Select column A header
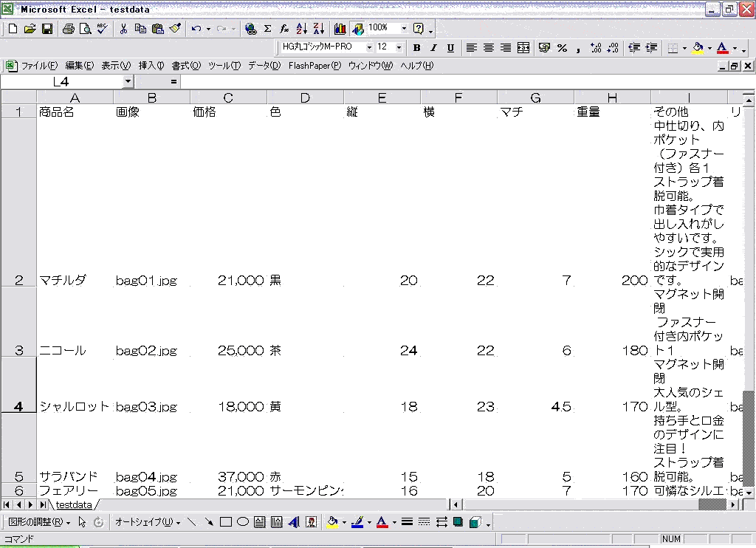The height and width of the screenshot is (548, 756). (75, 97)
